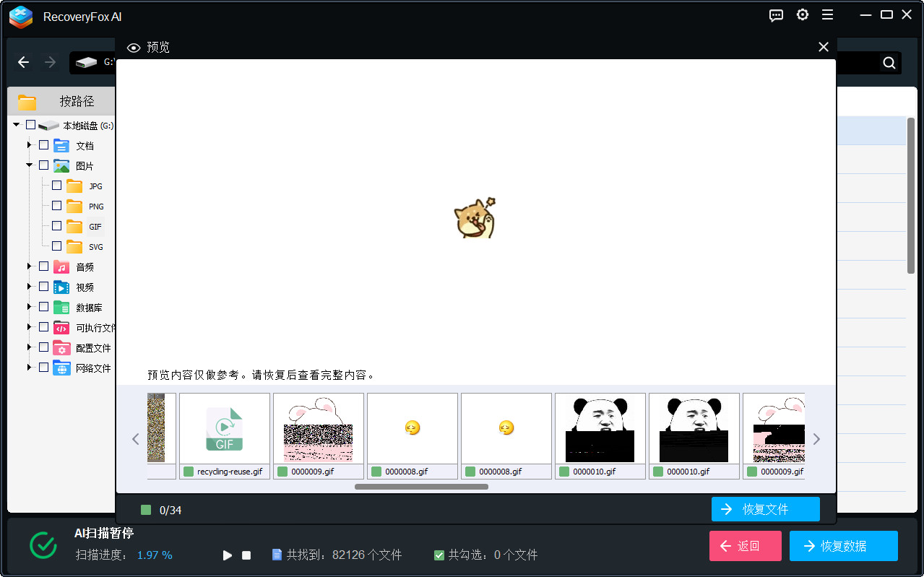Open the hamburger menu in the title bar

(x=827, y=14)
